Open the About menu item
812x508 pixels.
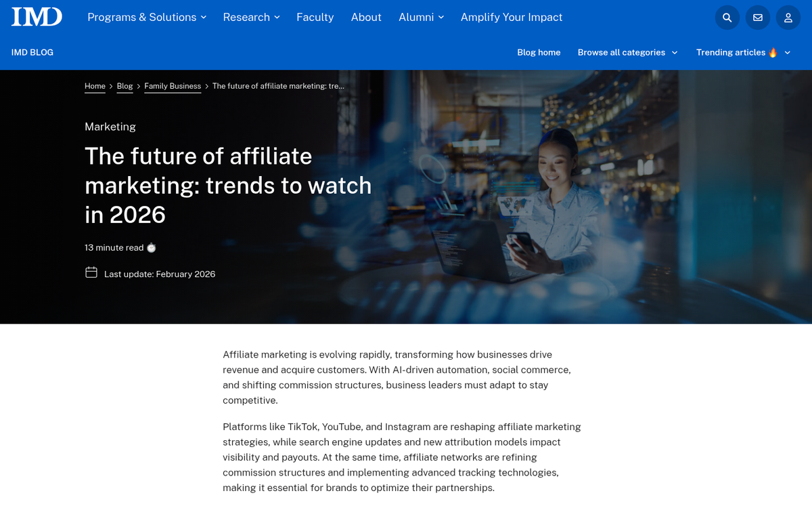pyautogui.click(x=366, y=17)
